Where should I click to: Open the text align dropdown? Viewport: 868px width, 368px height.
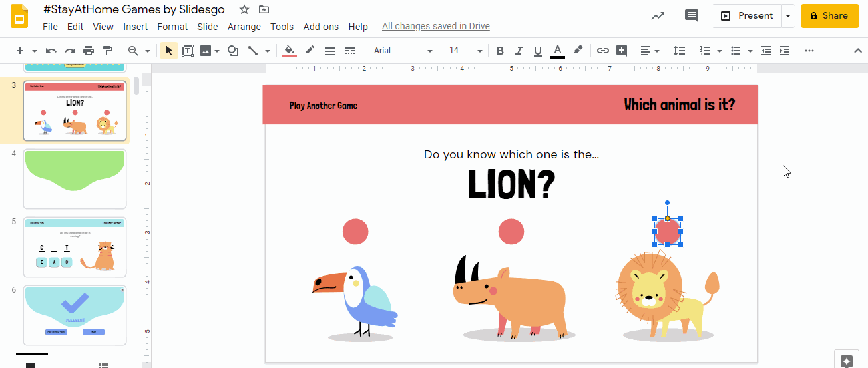[x=650, y=51]
